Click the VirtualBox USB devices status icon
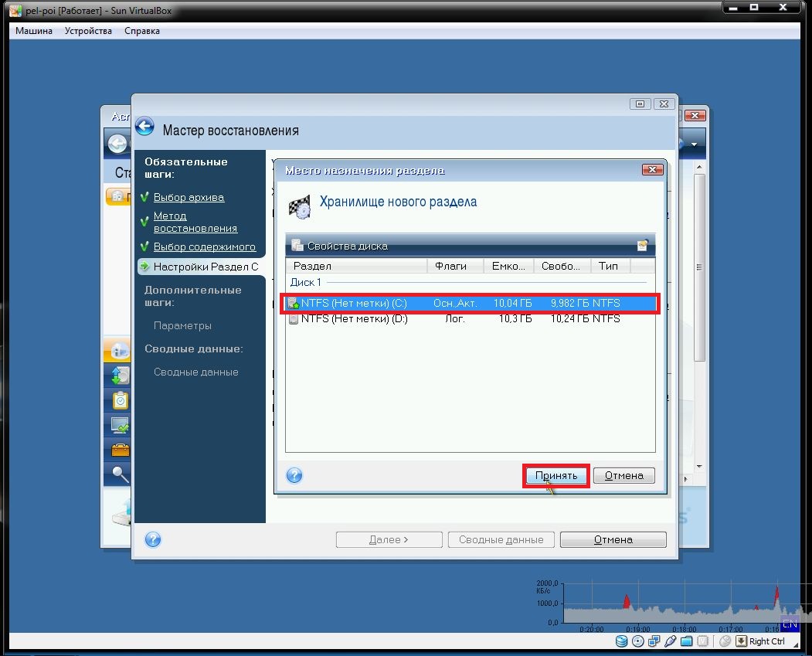The height and width of the screenshot is (656, 812). [670, 641]
